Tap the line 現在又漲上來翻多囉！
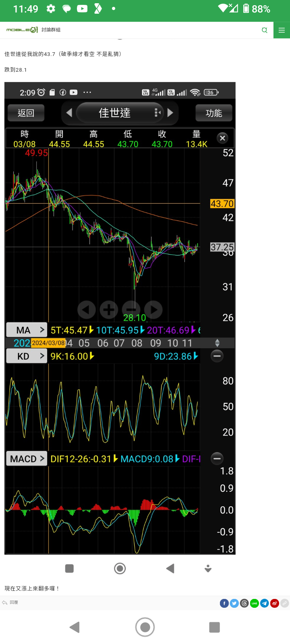Viewport: 290px width, 644px height. point(32,588)
